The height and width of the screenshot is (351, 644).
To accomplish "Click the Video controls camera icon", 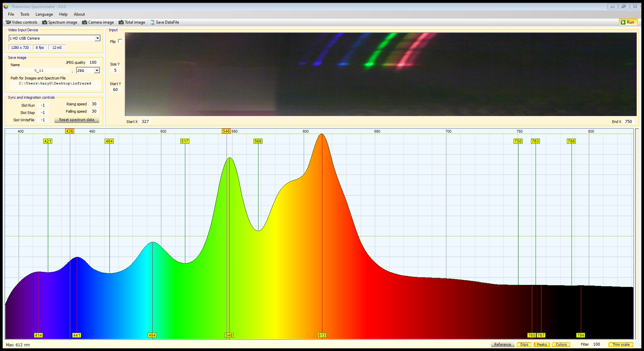I will [x=8, y=22].
